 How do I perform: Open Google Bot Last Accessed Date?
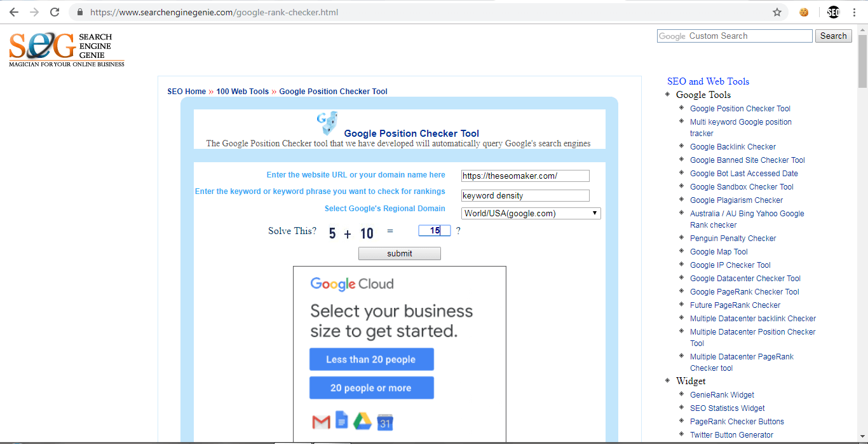(x=744, y=174)
